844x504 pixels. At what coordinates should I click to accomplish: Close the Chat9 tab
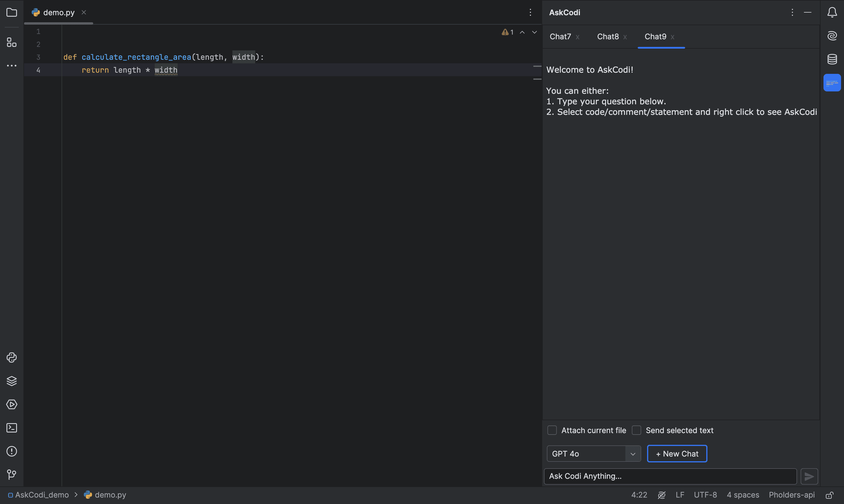click(673, 37)
